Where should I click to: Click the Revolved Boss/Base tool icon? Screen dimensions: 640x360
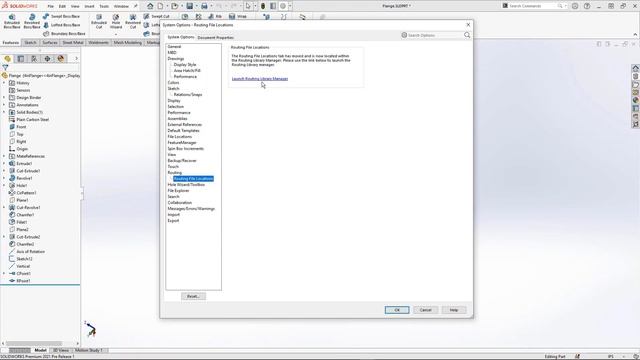[32, 17]
